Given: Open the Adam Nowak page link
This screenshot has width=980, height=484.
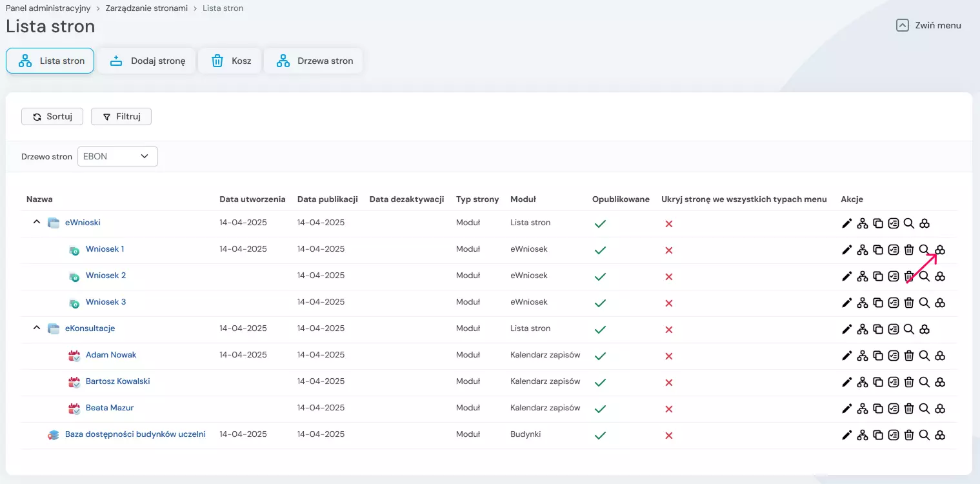Looking at the screenshot, I should [x=111, y=355].
